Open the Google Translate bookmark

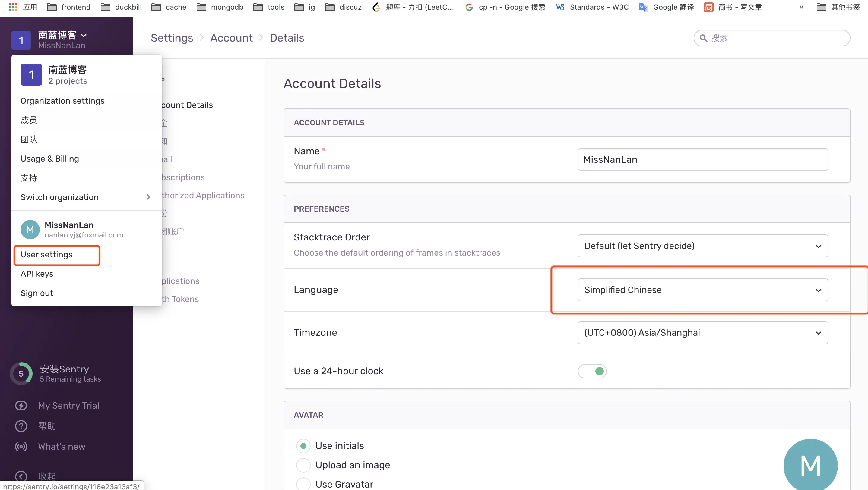point(667,7)
